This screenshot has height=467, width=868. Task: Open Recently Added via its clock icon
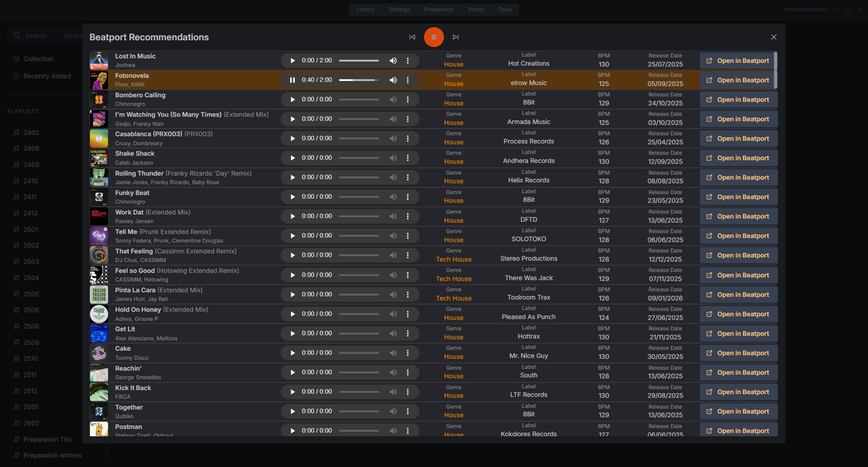(x=16, y=76)
